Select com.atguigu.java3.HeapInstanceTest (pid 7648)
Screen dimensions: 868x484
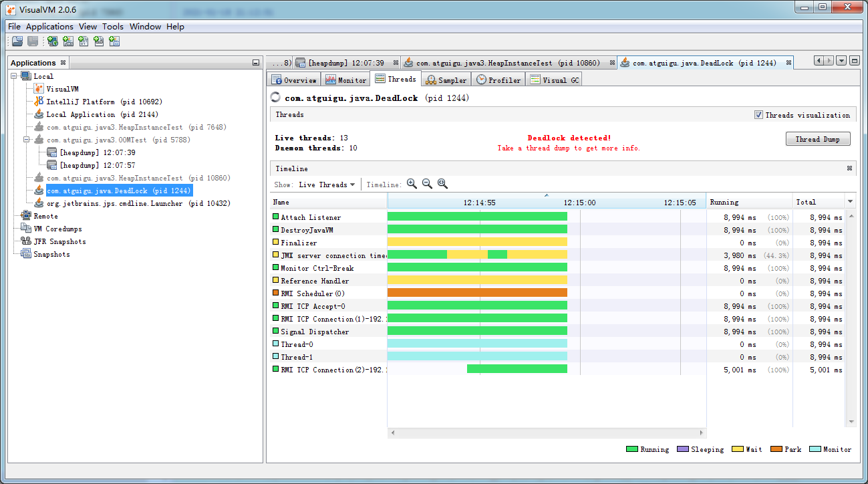tap(136, 127)
